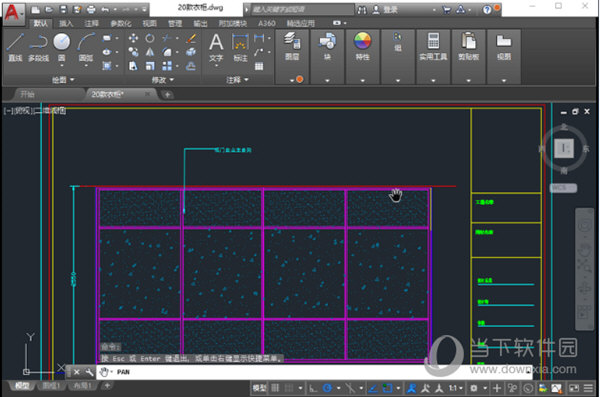This screenshot has height=397, width=600.
Task: Switch to the Insert (插入) ribbon tab
Action: pyautogui.click(x=66, y=23)
